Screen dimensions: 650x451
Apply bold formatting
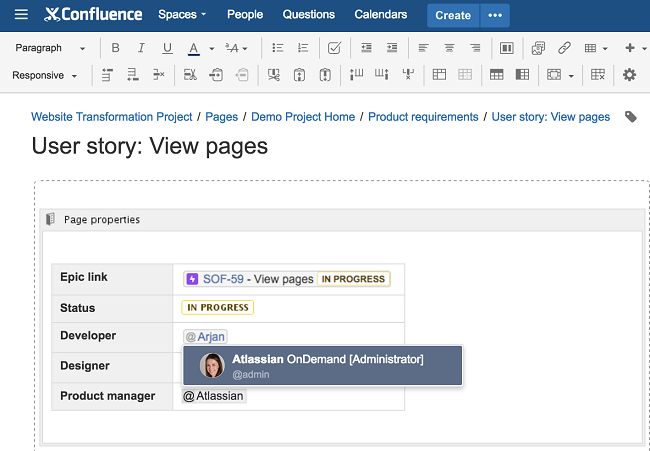(x=116, y=48)
